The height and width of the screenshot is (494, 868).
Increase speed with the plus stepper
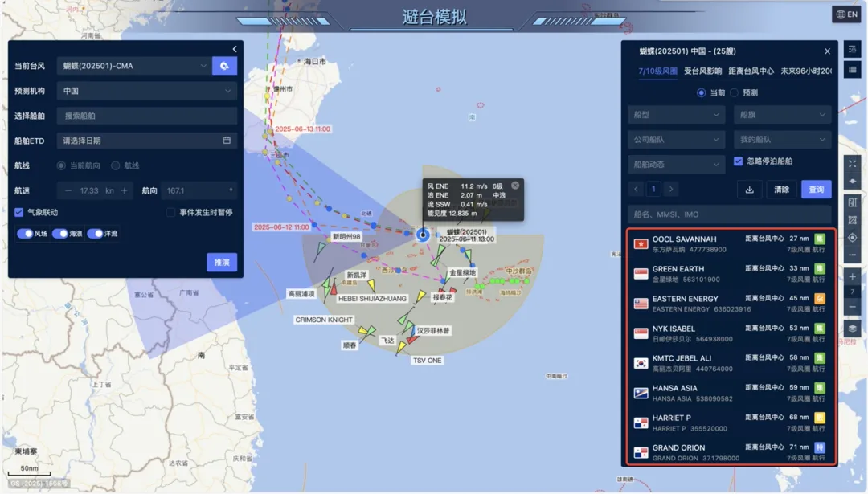124,191
